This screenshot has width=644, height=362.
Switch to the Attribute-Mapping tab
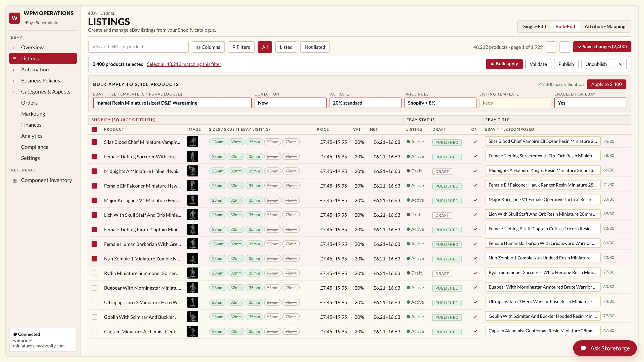pyautogui.click(x=605, y=26)
